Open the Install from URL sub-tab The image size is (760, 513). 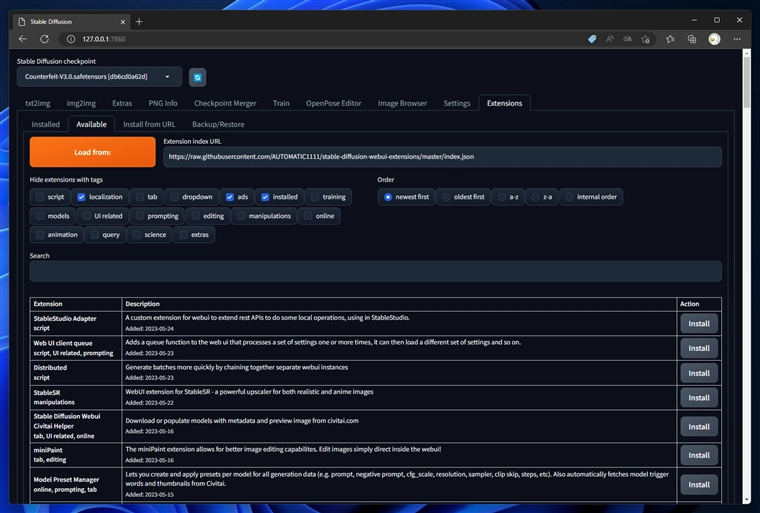click(149, 124)
